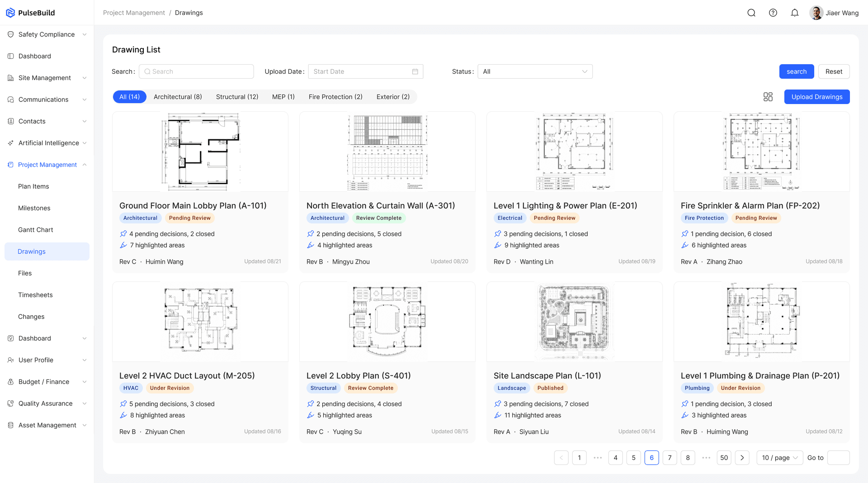This screenshot has width=868, height=483.
Task: Open North Elevation & Curtain Wall drawing thumbnail
Action: click(387, 152)
